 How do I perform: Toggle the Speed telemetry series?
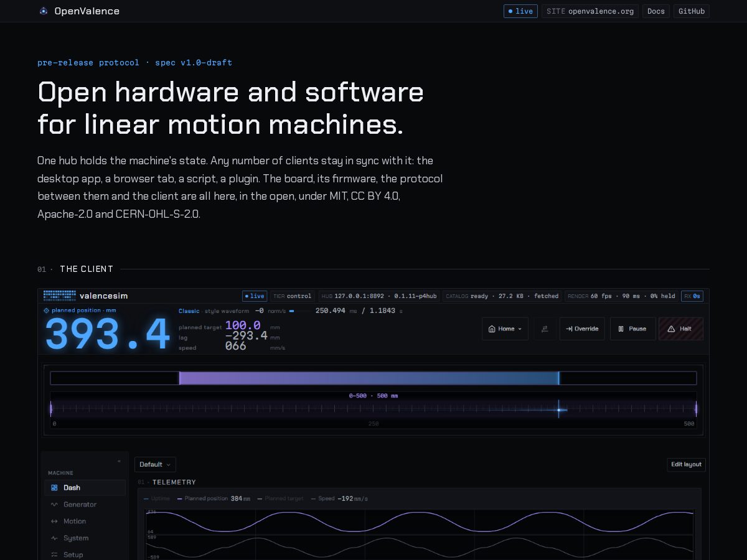pyautogui.click(x=339, y=498)
